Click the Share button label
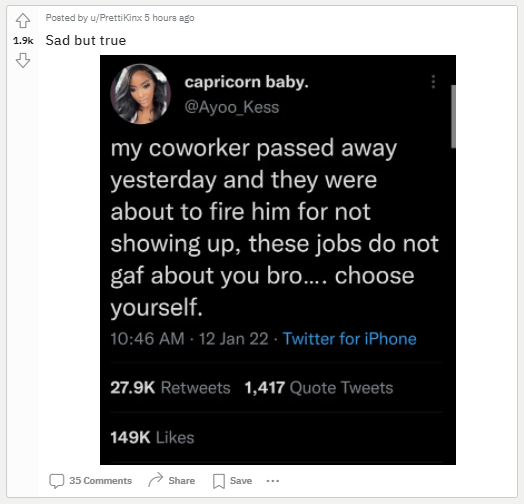This screenshot has height=504, width=524. pos(182,481)
